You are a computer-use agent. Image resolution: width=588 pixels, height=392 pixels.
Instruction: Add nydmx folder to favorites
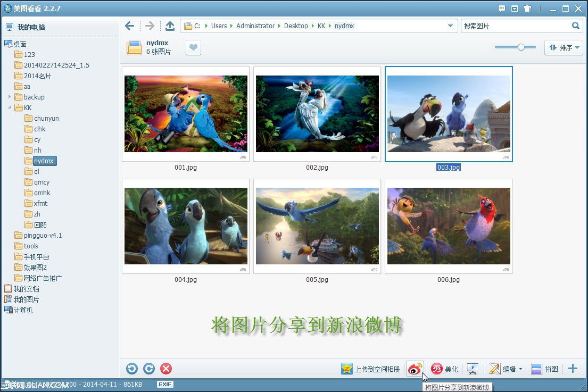click(x=193, y=47)
